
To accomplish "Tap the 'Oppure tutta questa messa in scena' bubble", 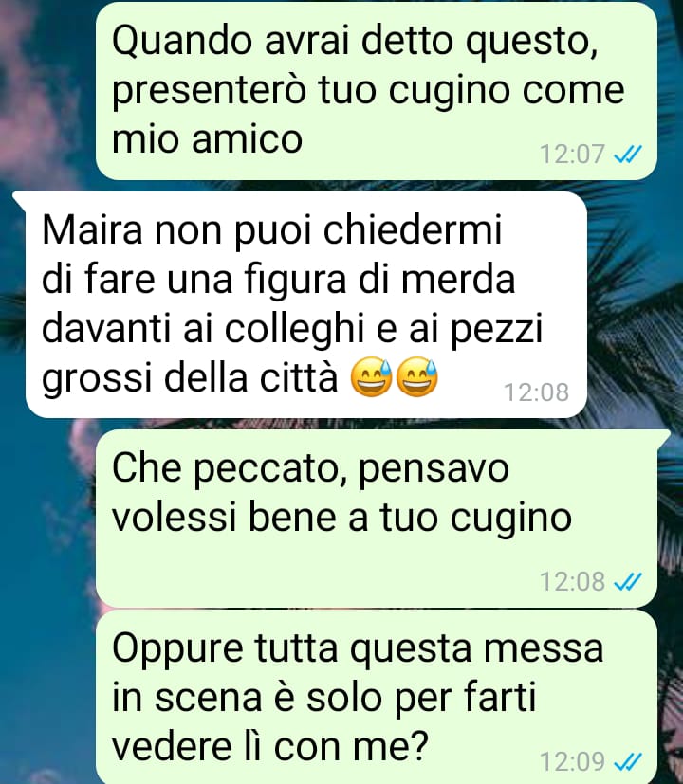I will tap(376, 697).
